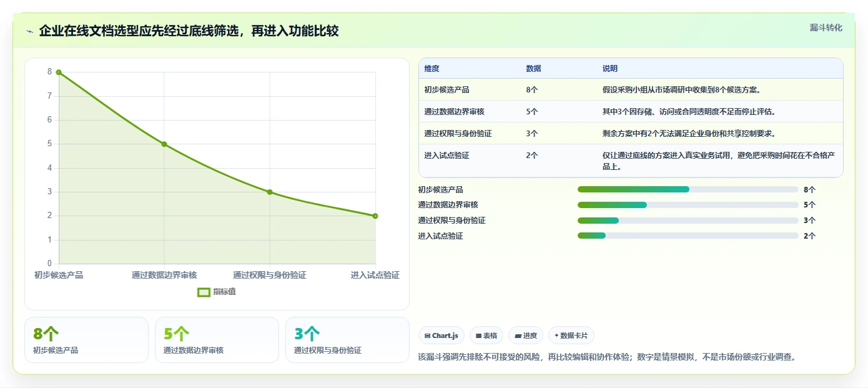This screenshot has height=388, width=868.
Task: Click the 漏斗转化 tag label
Action: pyautogui.click(x=826, y=27)
